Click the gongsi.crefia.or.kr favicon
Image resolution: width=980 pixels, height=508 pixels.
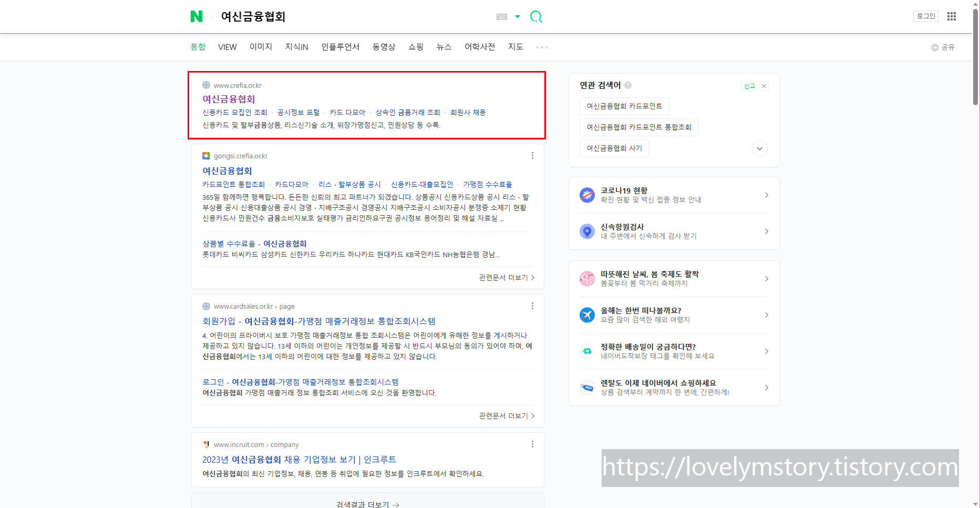tap(206, 156)
